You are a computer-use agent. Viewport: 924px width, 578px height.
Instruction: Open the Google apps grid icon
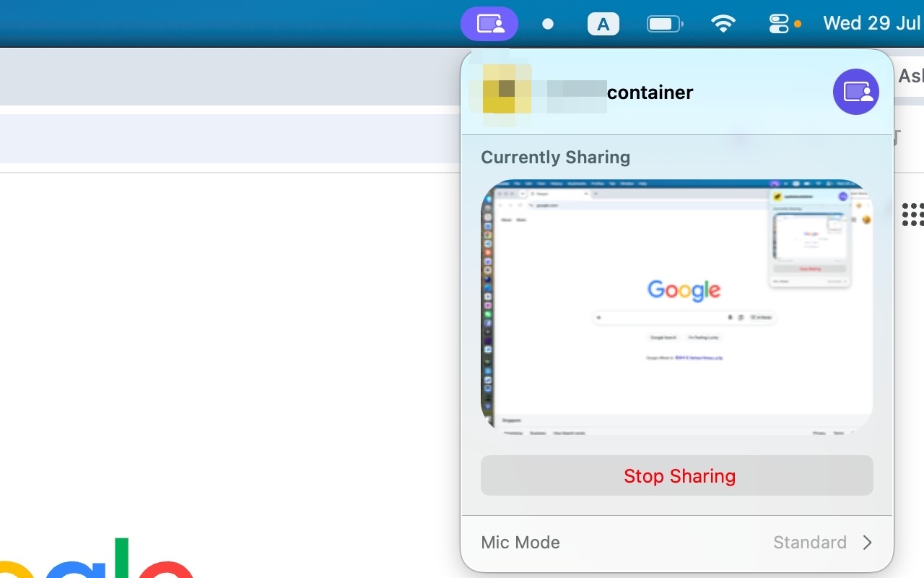click(913, 215)
